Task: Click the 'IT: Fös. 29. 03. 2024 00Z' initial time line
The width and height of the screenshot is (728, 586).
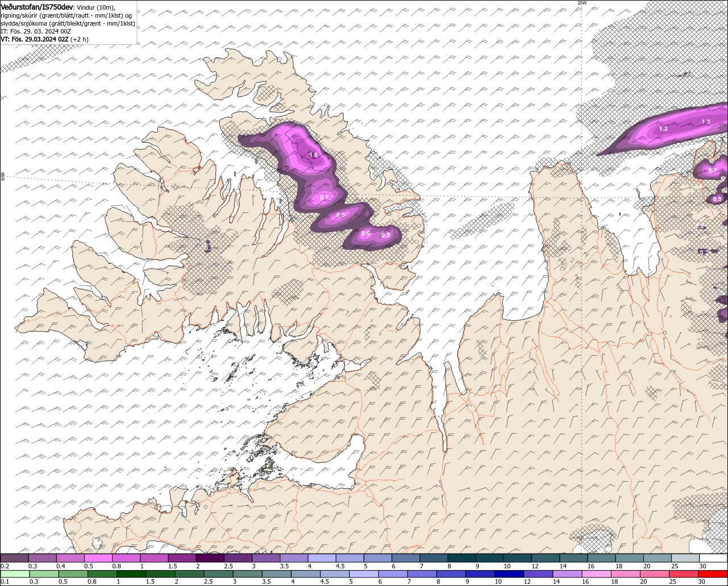Action: (36, 31)
